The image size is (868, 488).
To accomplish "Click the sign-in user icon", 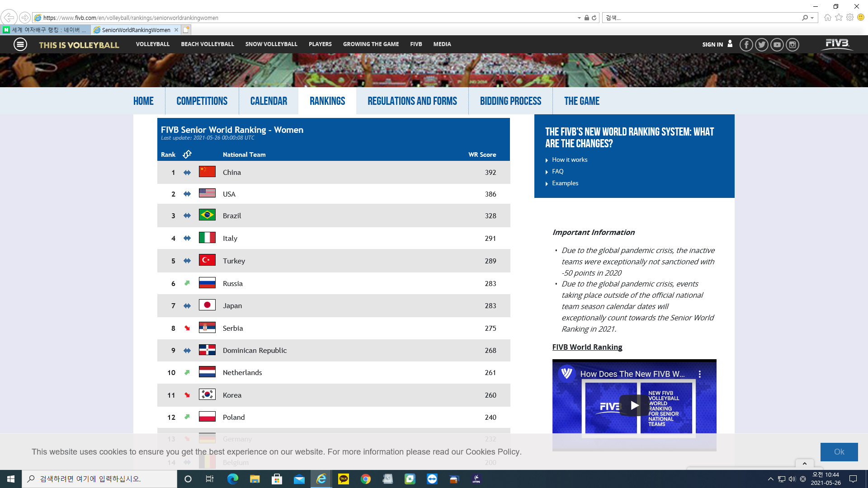I will [x=730, y=44].
